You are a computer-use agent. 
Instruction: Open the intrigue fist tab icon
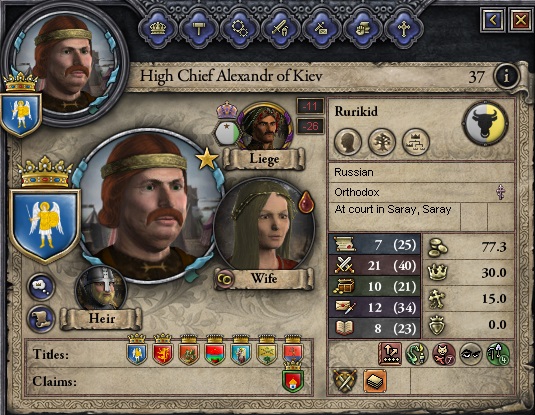pyautogui.click(x=363, y=28)
